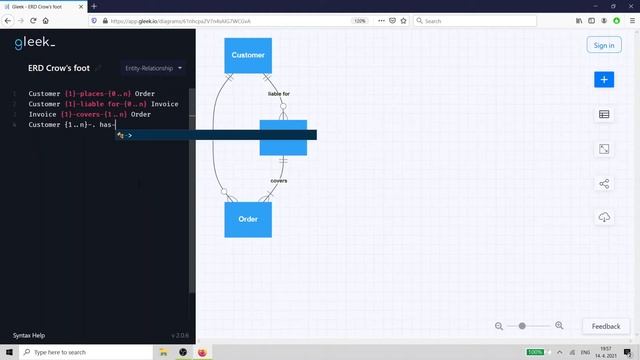Open the taskbar clock and date
The image size is (640, 360).
tap(606, 352)
